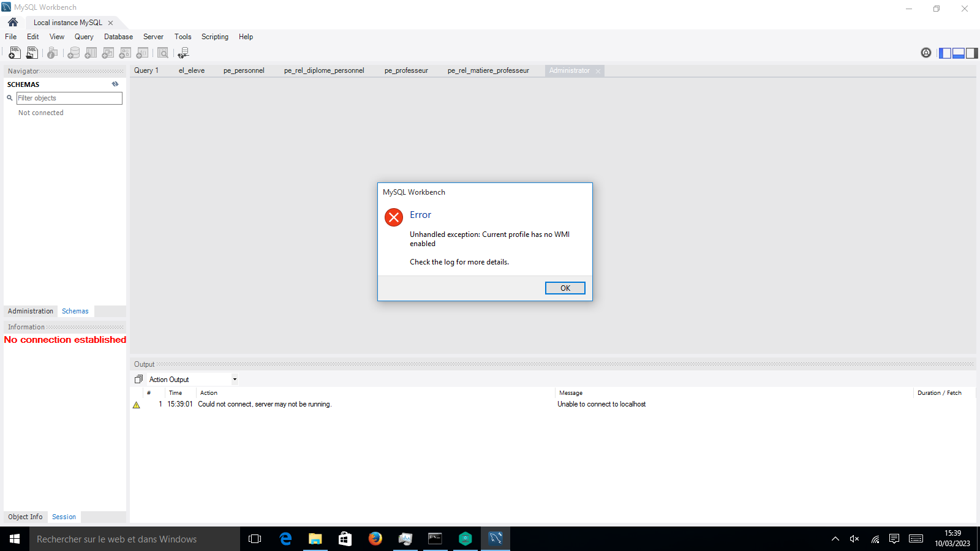The height and width of the screenshot is (551, 980).
Task: Click the 'No connection established' message
Action: click(65, 340)
